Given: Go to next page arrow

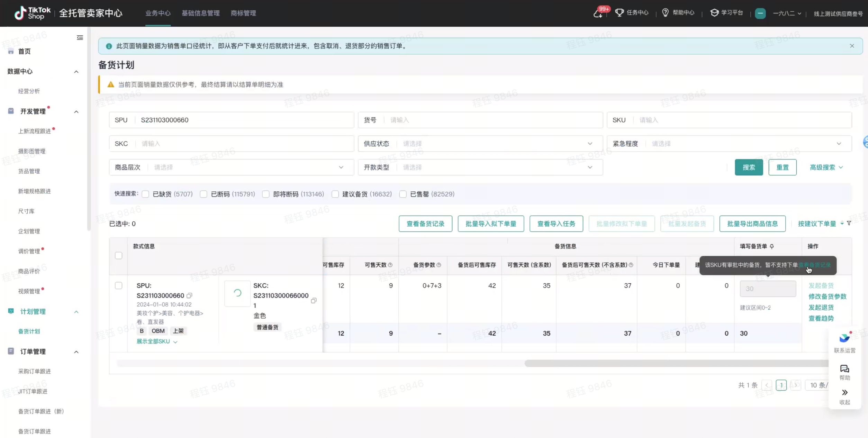Looking at the screenshot, I should [x=795, y=385].
